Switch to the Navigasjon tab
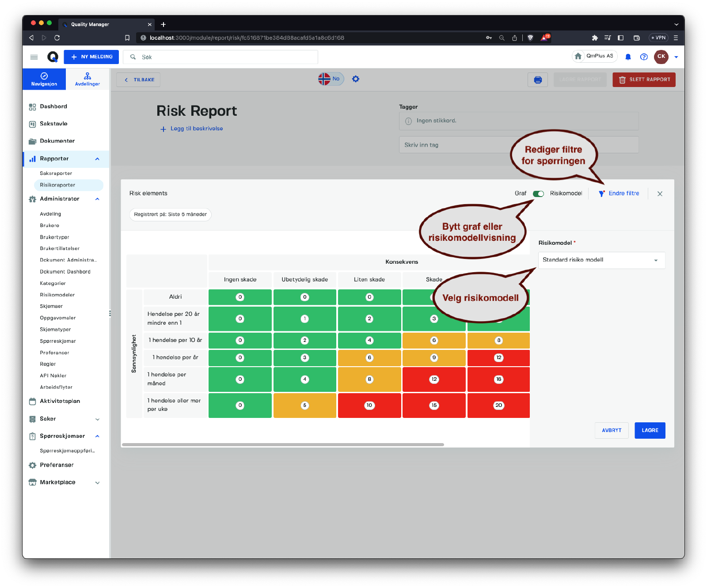The image size is (707, 588). (44, 79)
